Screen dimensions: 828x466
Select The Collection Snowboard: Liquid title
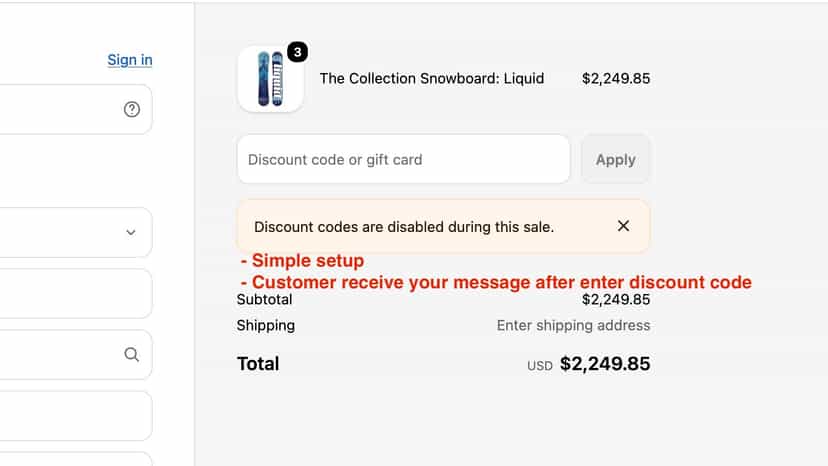pyautogui.click(x=431, y=79)
